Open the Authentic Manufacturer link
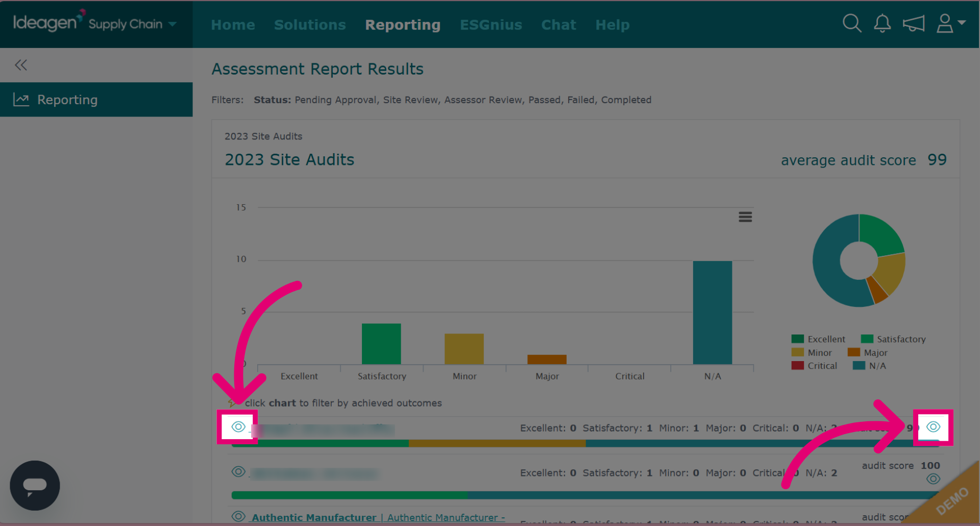Viewport: 980px width, 526px height. 378,517
